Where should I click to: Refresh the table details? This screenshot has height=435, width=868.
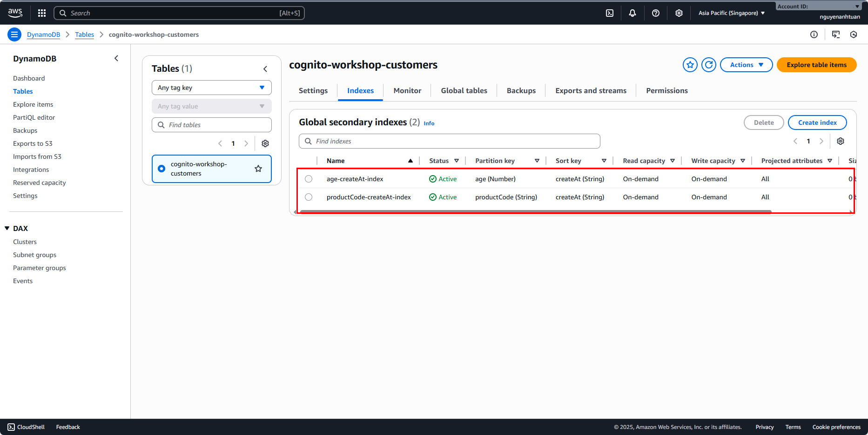coord(708,65)
